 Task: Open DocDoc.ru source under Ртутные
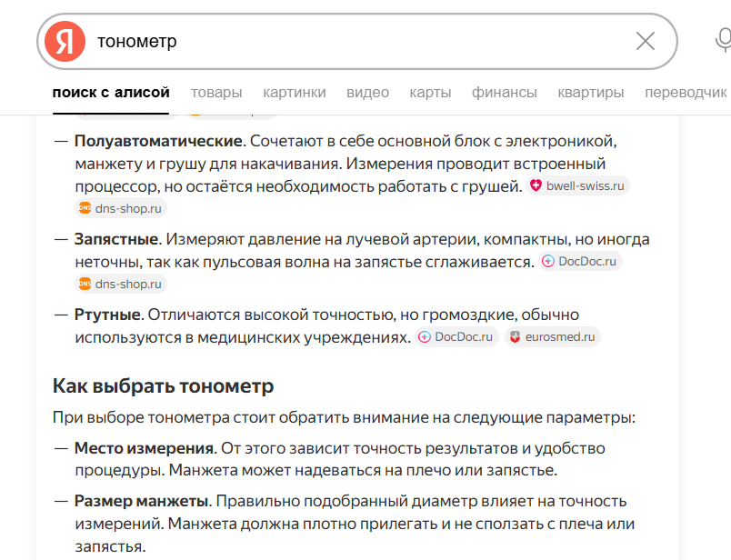pyautogui.click(x=456, y=336)
